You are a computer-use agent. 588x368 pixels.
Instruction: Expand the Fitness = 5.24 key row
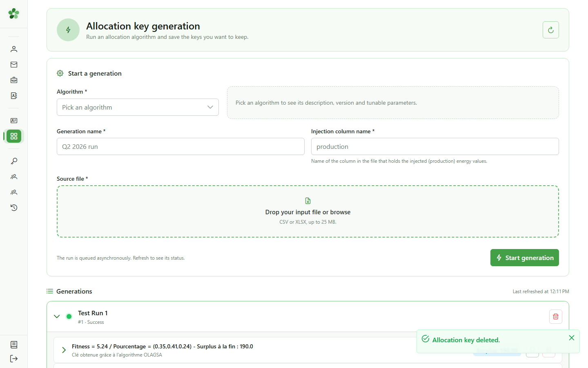click(x=64, y=350)
